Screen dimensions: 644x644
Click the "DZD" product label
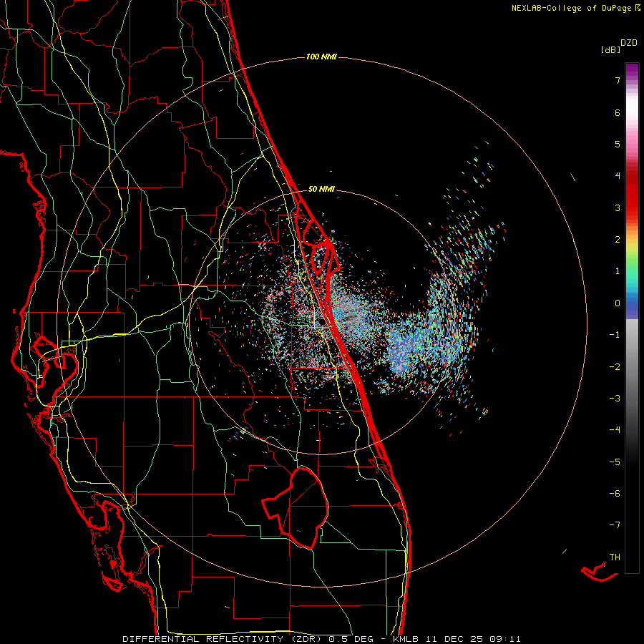tap(629, 43)
